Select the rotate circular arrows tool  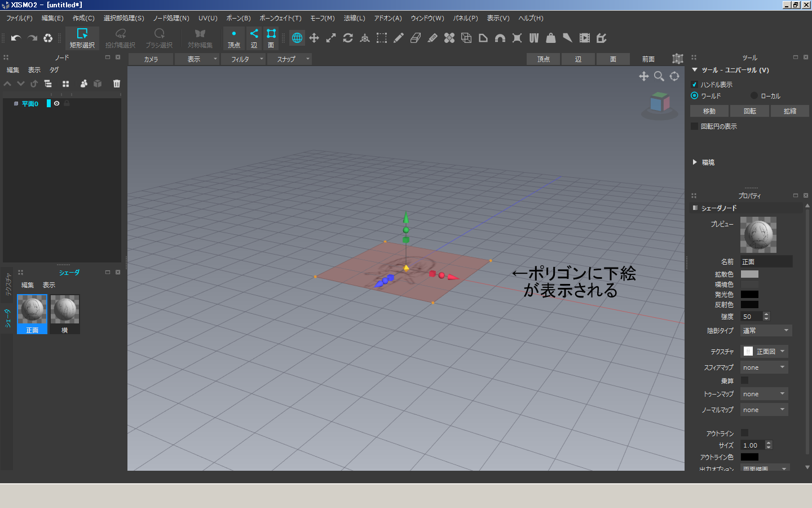pyautogui.click(x=348, y=38)
